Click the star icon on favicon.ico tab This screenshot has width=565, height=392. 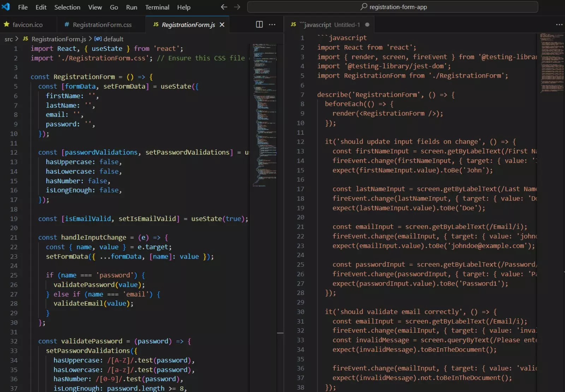[x=7, y=24]
